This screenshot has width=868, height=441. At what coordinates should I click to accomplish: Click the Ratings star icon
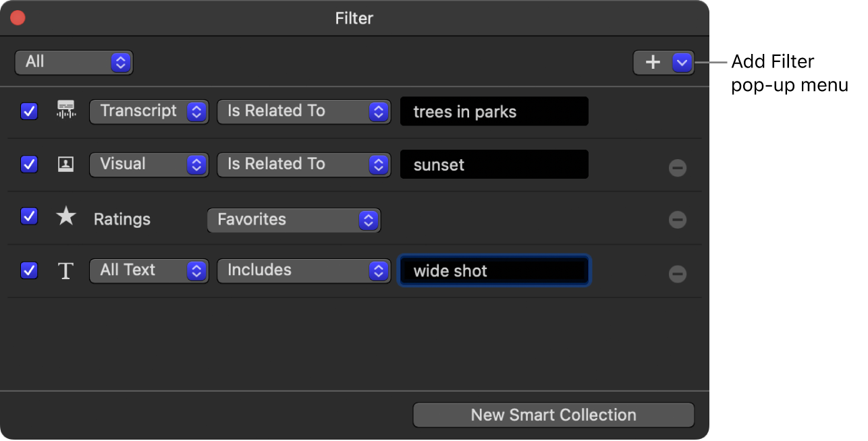click(x=65, y=216)
